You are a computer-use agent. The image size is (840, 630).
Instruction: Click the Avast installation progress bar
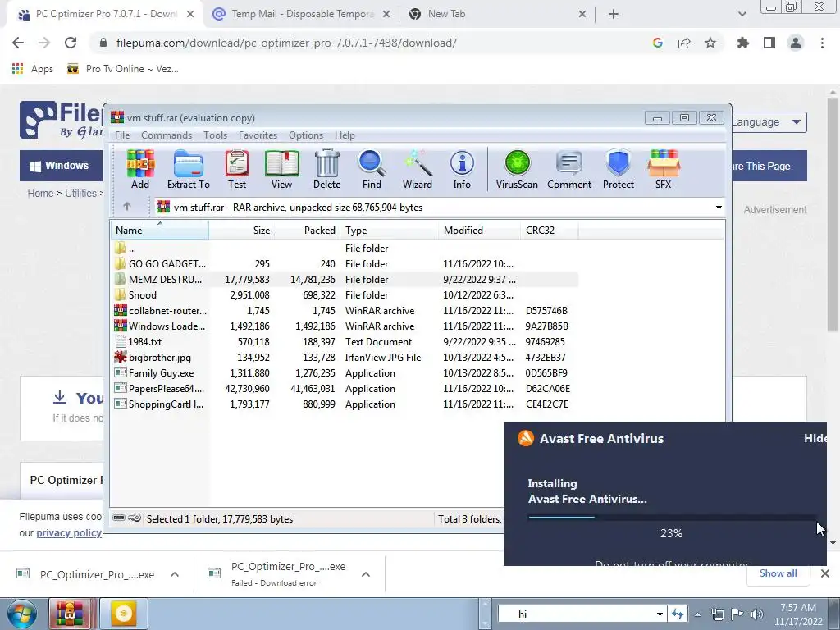tap(671, 518)
